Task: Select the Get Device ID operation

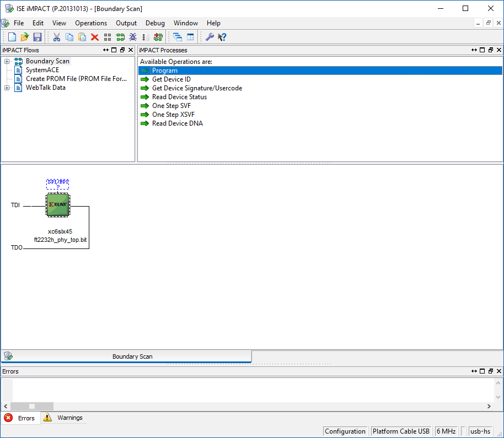Action: click(x=171, y=79)
